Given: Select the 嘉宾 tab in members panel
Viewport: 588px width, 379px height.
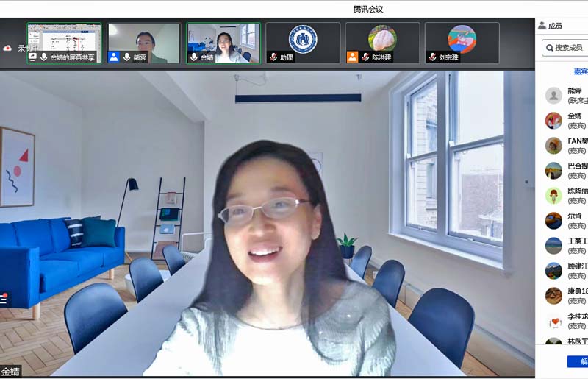Looking at the screenshot, I should [581, 71].
